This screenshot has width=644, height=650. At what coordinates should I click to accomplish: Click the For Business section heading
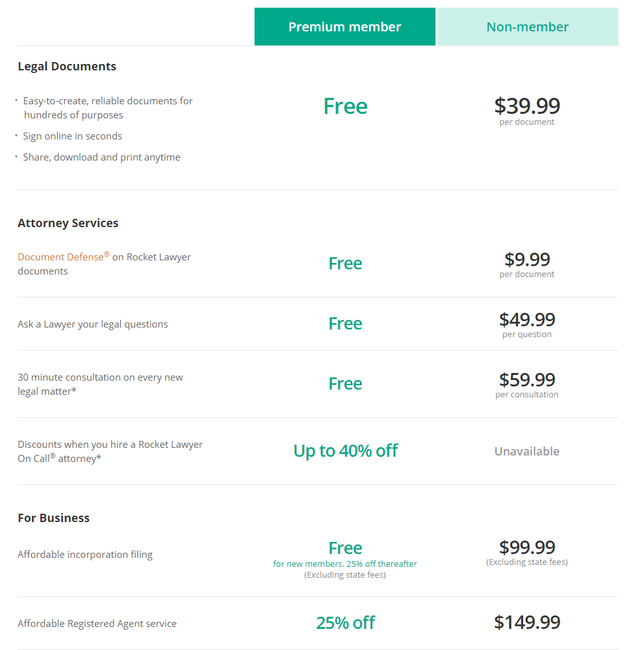pos(54,518)
